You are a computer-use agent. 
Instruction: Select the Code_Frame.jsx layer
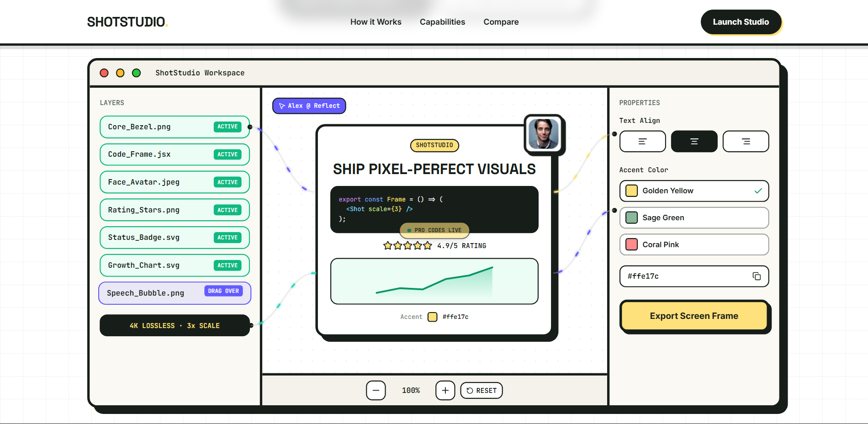[175, 155]
